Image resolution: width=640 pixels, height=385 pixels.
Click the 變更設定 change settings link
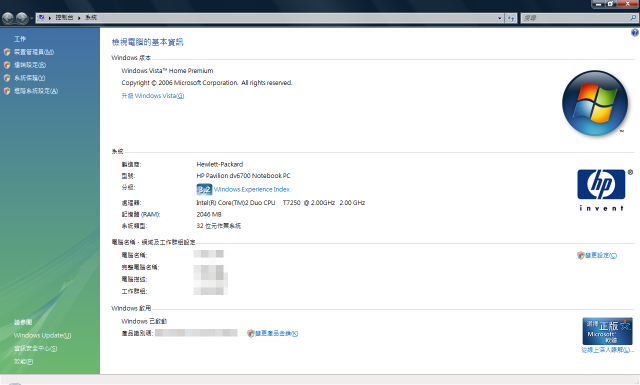601,256
